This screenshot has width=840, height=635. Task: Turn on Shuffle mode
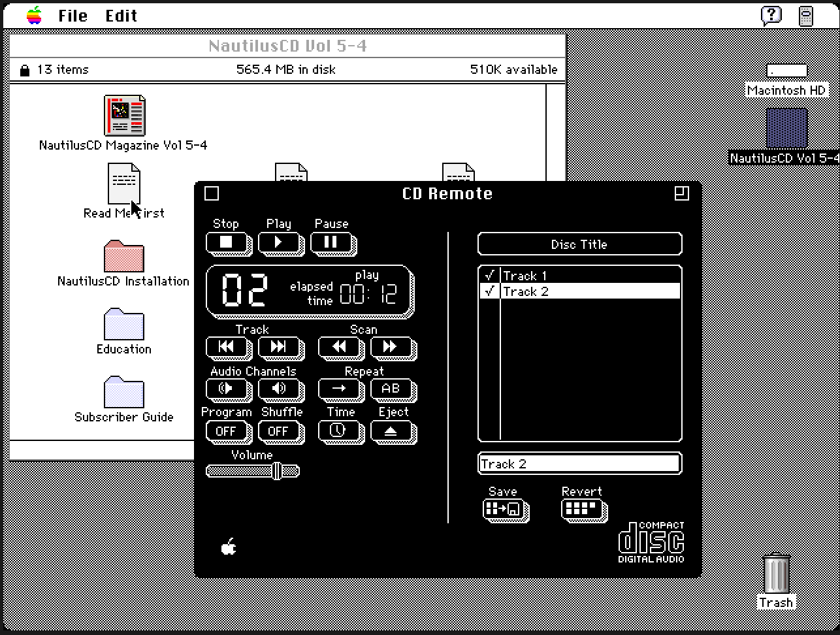pyautogui.click(x=280, y=431)
